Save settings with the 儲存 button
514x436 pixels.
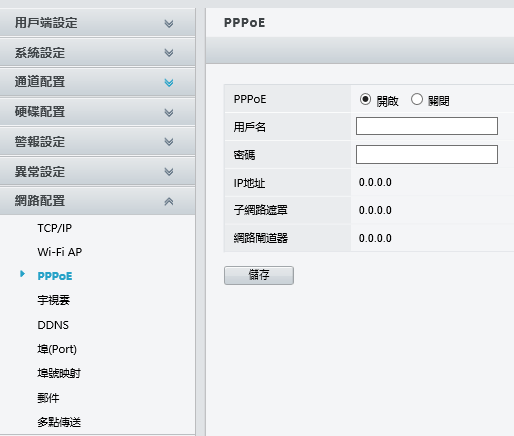[259, 275]
